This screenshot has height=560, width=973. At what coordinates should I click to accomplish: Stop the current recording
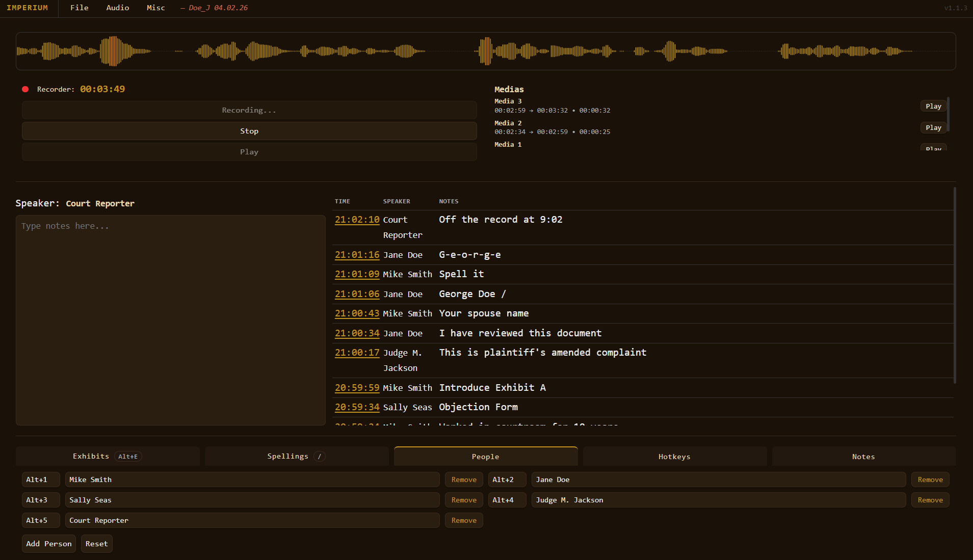(249, 131)
